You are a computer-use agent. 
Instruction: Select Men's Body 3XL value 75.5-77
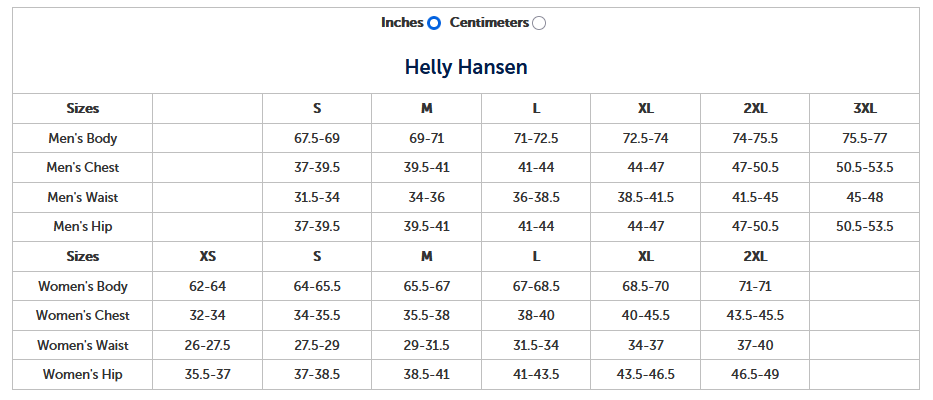coord(864,138)
